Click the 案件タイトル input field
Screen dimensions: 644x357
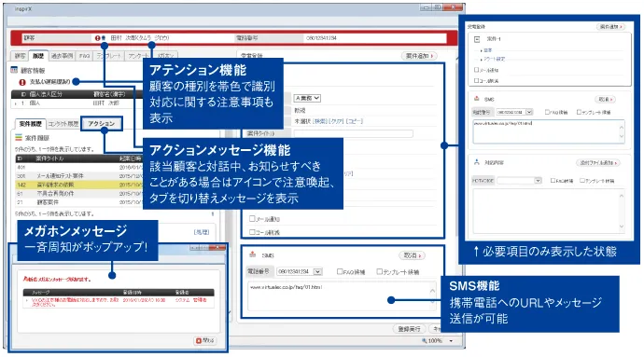click(x=353, y=133)
